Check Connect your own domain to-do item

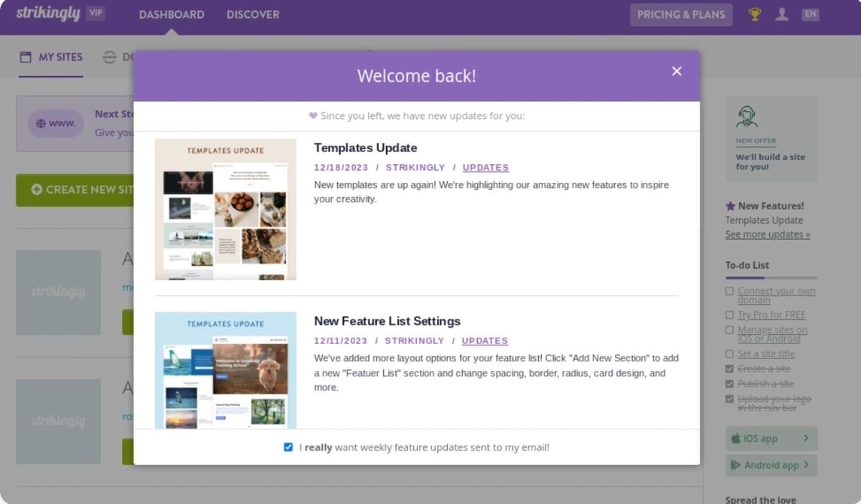click(730, 291)
